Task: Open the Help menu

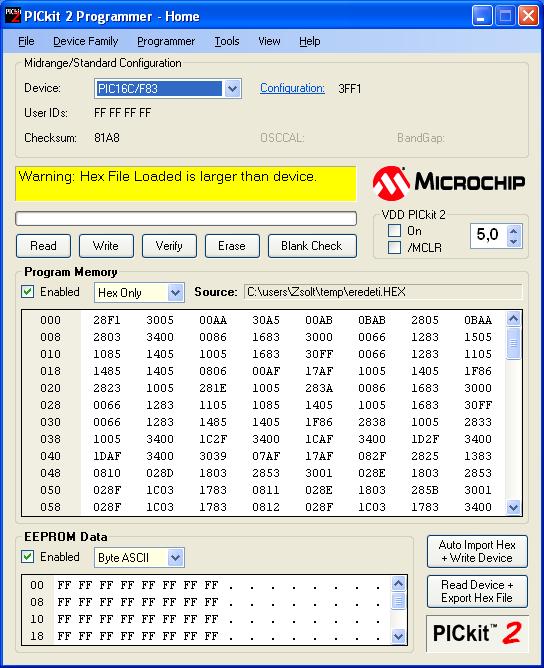Action: click(310, 41)
